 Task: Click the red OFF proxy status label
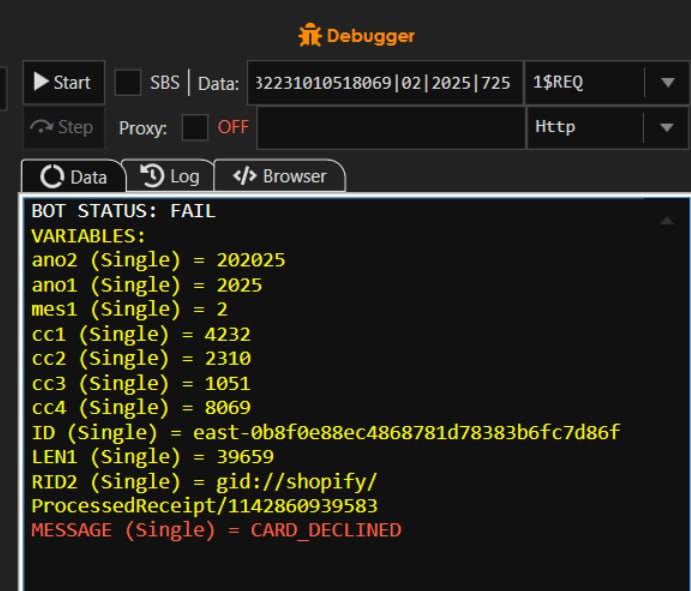[233, 128]
